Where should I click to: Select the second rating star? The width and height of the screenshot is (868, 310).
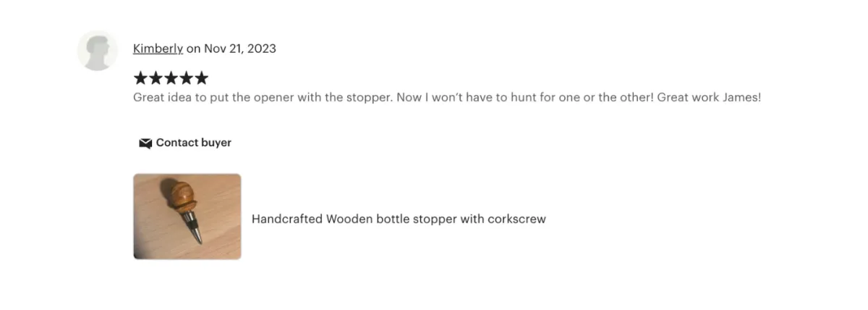(x=156, y=77)
